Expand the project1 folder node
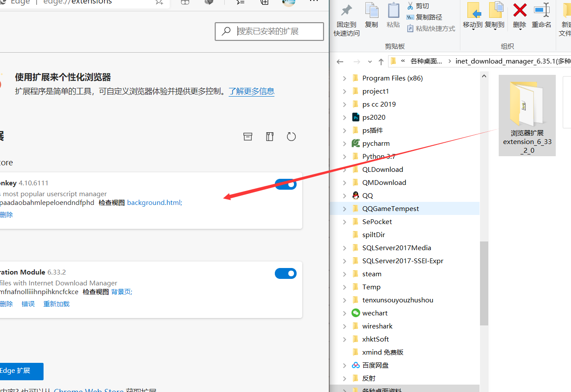This screenshot has width=571, height=392. (345, 91)
